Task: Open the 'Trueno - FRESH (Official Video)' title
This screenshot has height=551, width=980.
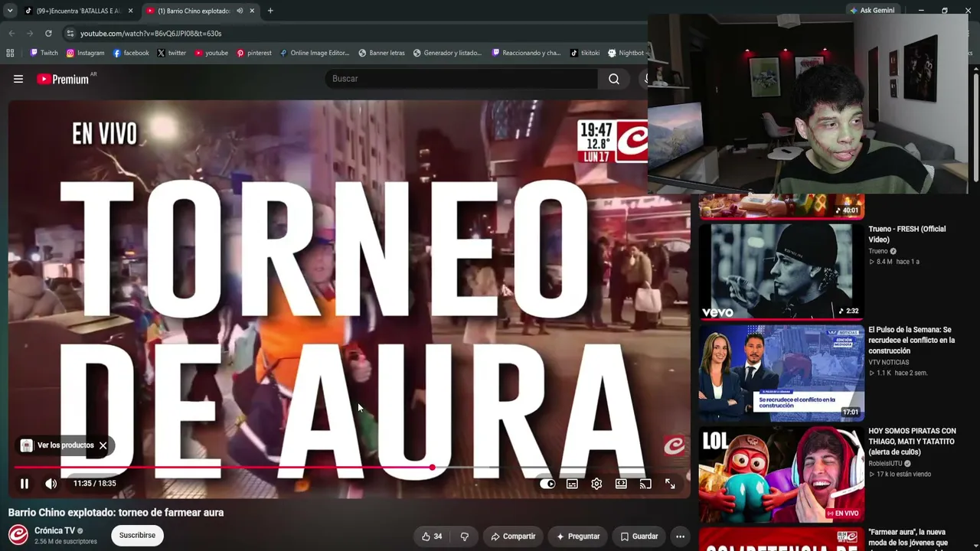Action: tap(907, 234)
